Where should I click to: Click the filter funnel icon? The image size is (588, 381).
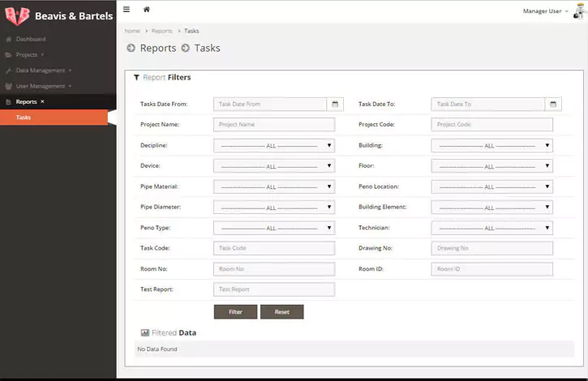pos(136,78)
